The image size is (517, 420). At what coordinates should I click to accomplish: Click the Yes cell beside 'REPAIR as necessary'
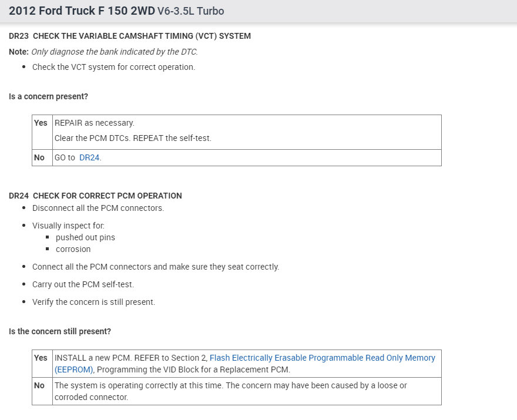41,123
